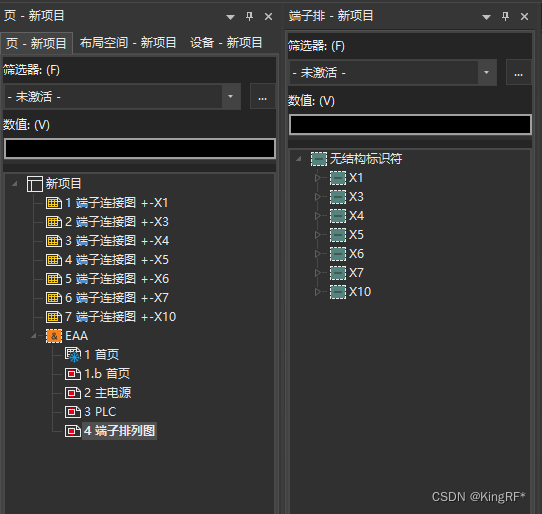Select the 1 首页 page icon with blue star
This screenshot has width=542, height=514.
point(73,355)
